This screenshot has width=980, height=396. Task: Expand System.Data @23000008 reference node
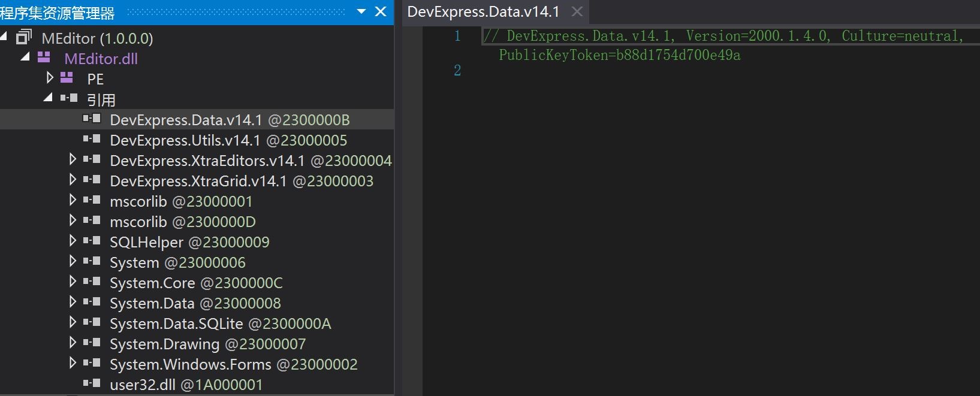pyautogui.click(x=73, y=301)
